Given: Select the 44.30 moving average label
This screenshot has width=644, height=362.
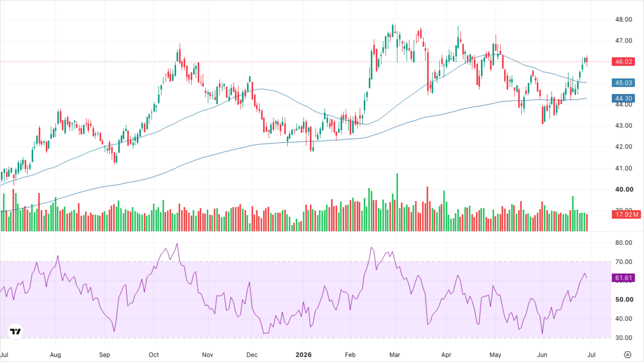Looking at the screenshot, I should click(623, 98).
